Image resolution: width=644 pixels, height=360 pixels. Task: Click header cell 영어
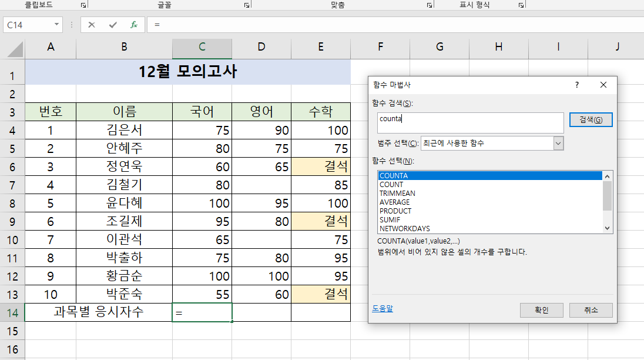coord(261,112)
